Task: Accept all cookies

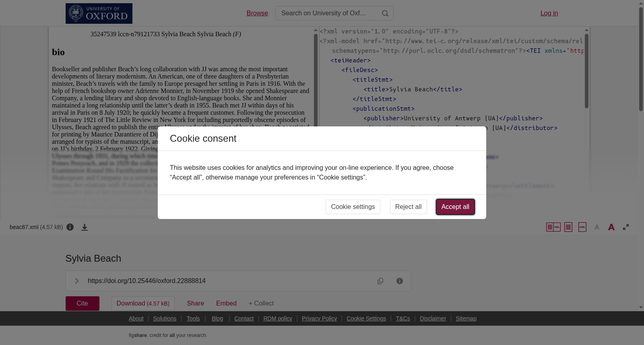Action: coord(455,207)
